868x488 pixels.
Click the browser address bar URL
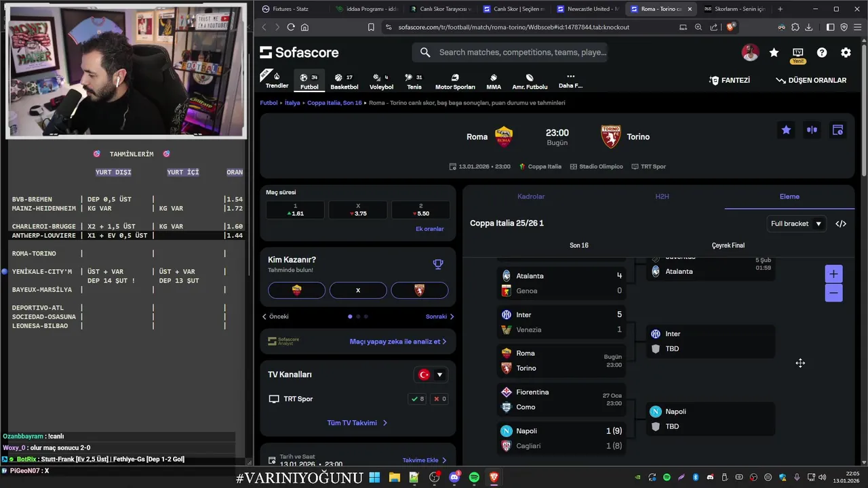513,27
